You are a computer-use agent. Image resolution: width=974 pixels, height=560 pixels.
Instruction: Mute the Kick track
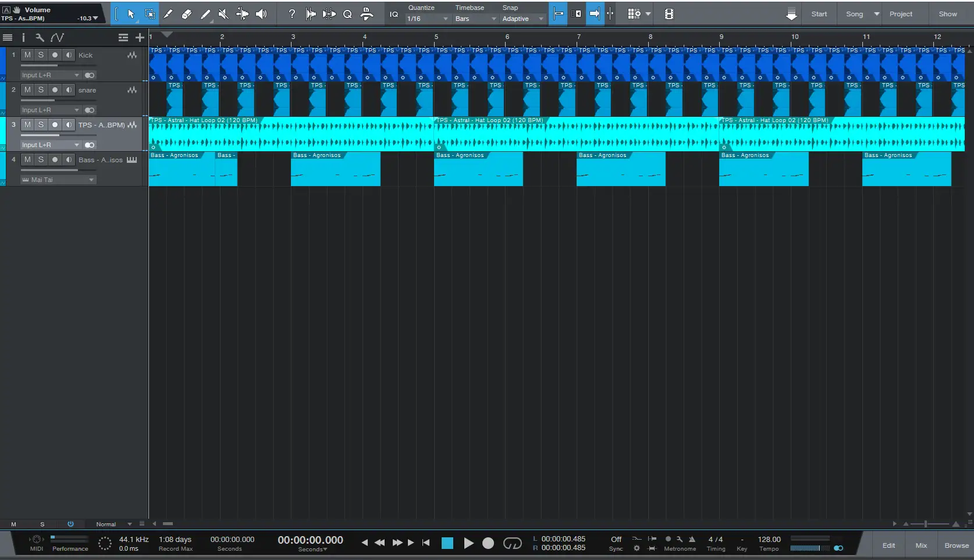click(x=27, y=55)
